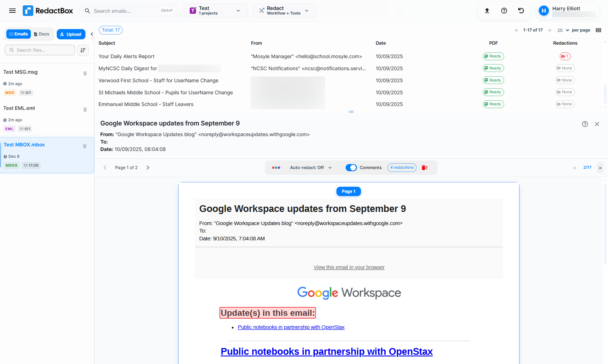Open Verwood First School Staff email
This screenshot has height=364, width=608.
(158, 80)
